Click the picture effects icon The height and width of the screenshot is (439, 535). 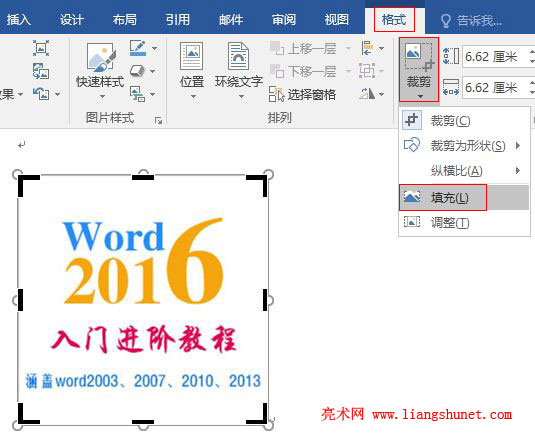coord(137,71)
